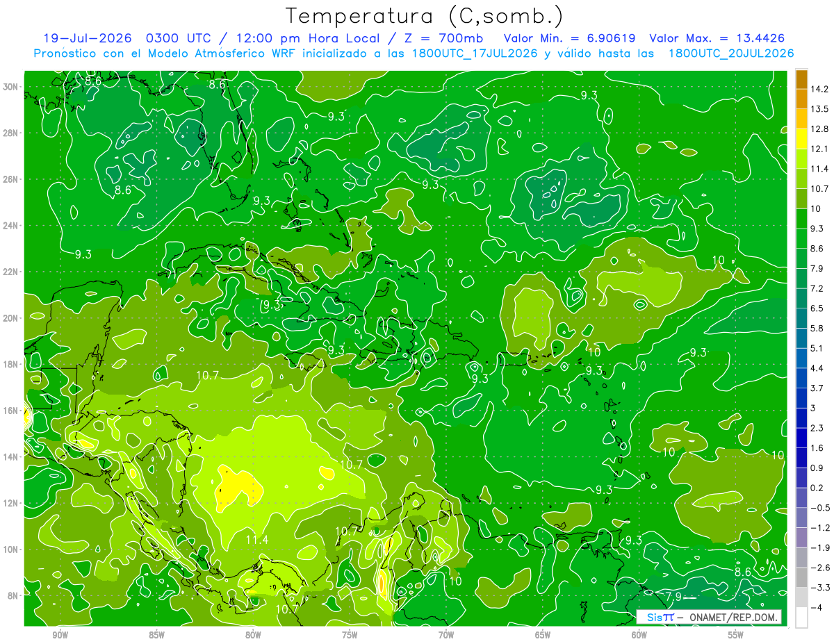Click the SisTT ONAMET/REP.DOM. logo box

point(708,617)
